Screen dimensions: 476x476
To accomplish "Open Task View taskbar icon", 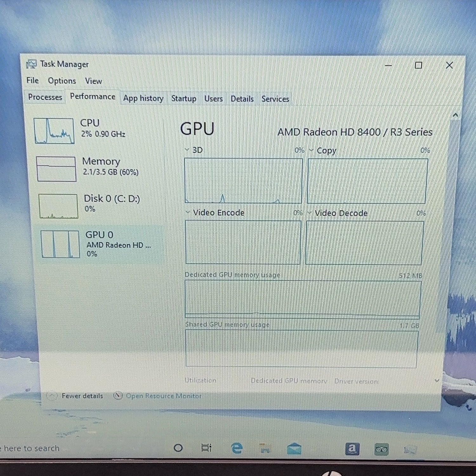I will point(206,448).
